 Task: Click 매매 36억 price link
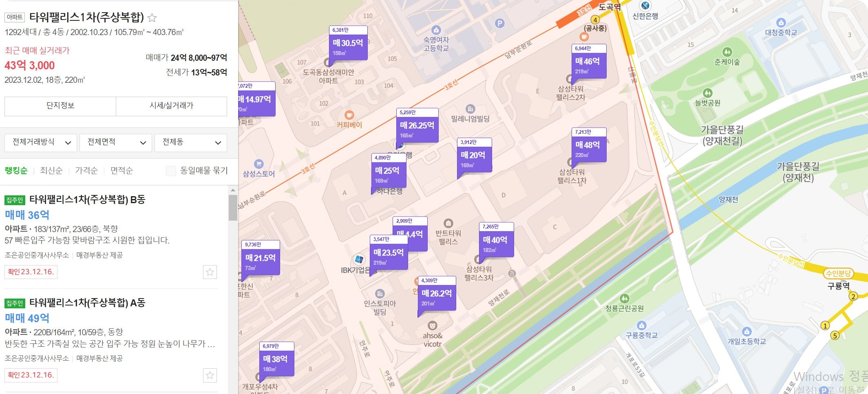pos(27,215)
